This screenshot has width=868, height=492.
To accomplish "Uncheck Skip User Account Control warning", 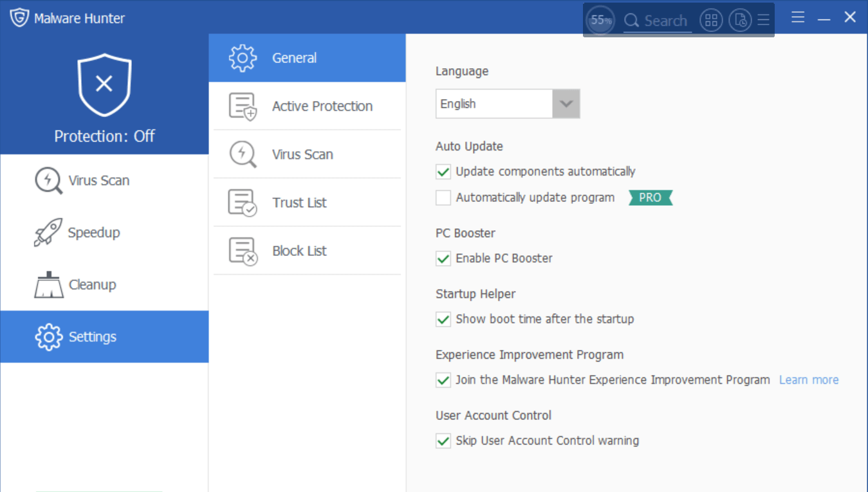I will click(x=443, y=441).
